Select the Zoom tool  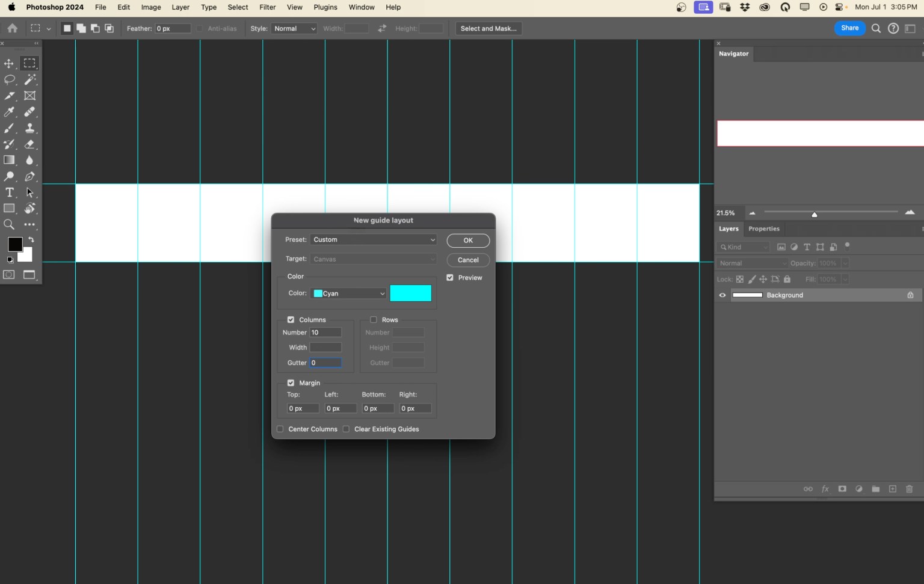(x=9, y=224)
